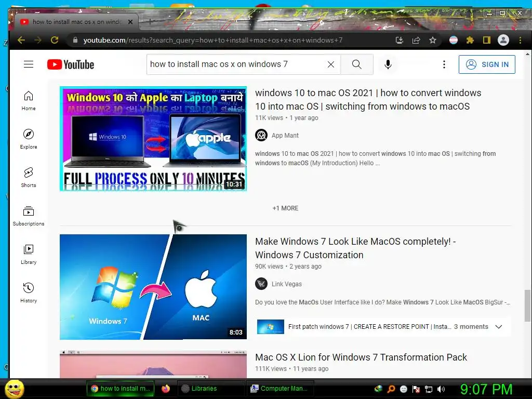The image size is (532, 399).
Task: Visit App Mant channel name
Action: pyautogui.click(x=285, y=136)
